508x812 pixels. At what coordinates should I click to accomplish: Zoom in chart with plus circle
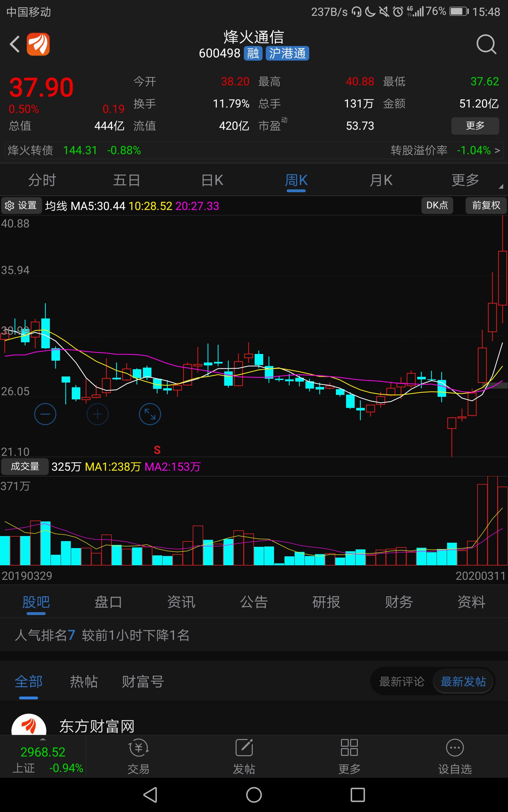click(x=97, y=414)
